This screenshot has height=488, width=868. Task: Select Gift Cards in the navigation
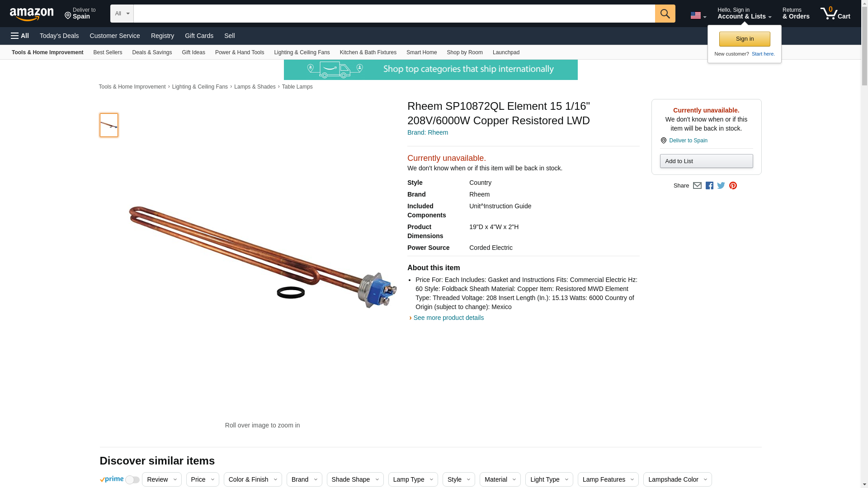point(199,36)
